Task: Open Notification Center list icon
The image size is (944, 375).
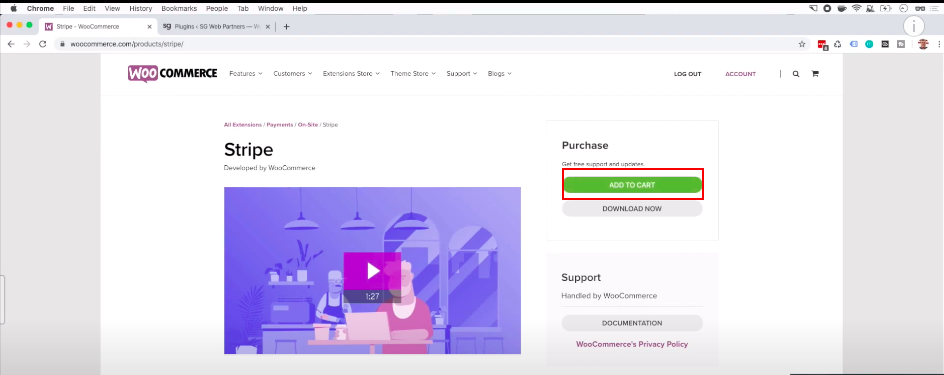Action: (935, 8)
